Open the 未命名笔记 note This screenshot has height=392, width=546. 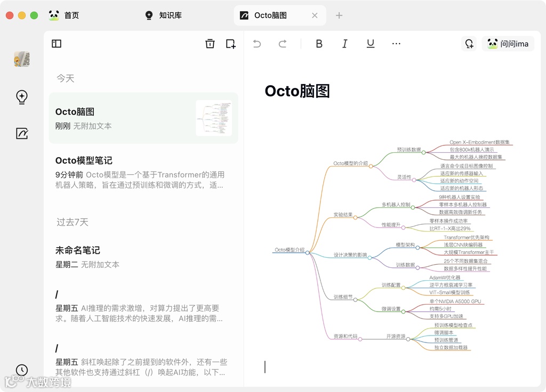143,257
